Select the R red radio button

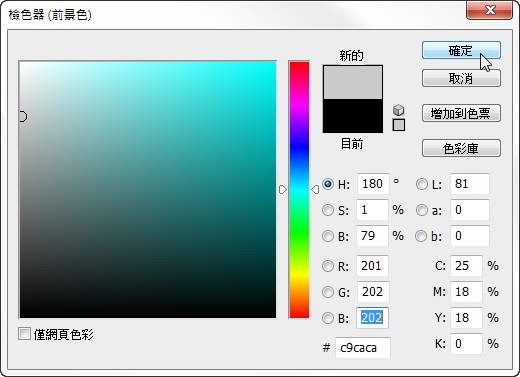328,266
